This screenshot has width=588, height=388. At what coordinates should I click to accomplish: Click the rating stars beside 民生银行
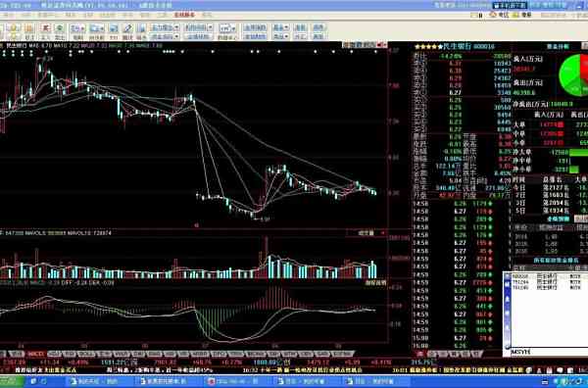(428, 46)
